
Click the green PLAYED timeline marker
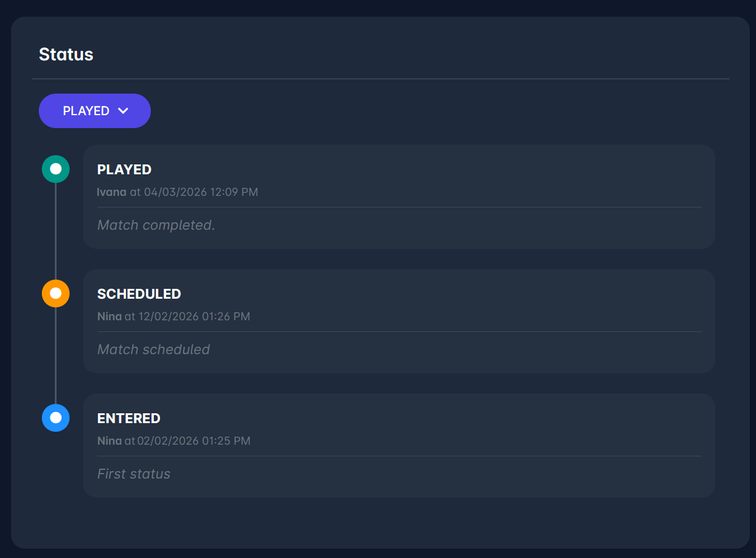pos(55,169)
